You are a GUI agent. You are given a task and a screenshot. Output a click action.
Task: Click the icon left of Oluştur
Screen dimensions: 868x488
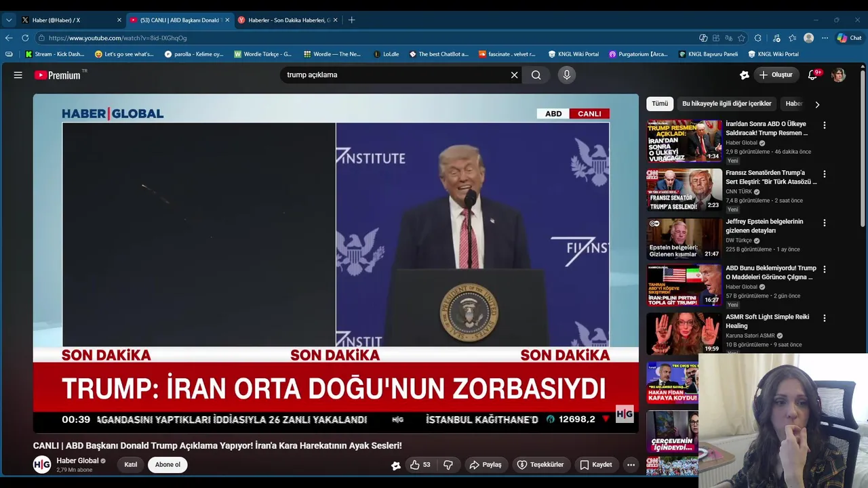[x=744, y=75]
